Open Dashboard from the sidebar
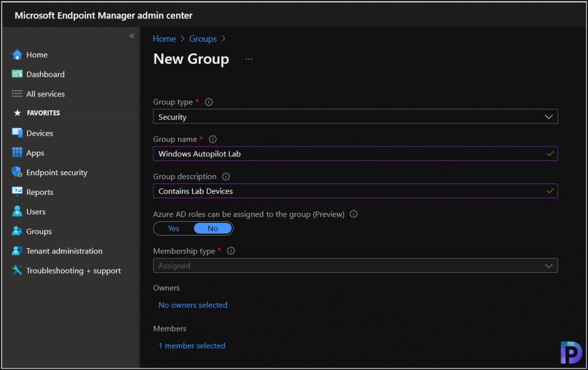The image size is (588, 370). tap(45, 74)
